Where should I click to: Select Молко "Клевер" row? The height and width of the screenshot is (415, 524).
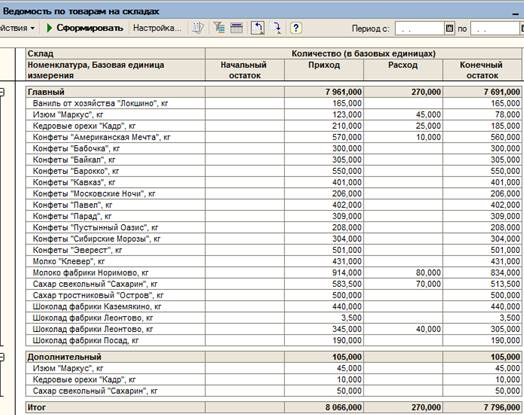[x=273, y=261]
